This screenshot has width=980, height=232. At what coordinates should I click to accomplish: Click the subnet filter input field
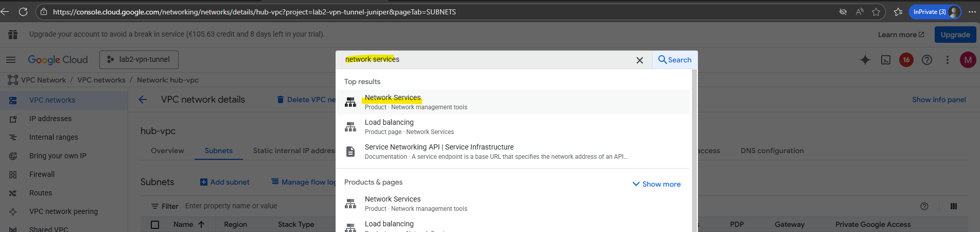[x=257, y=206]
